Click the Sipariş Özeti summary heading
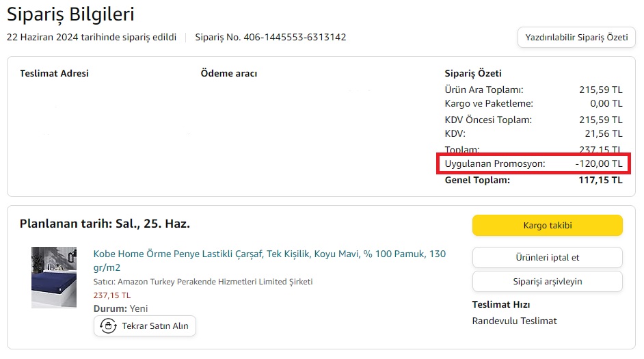Viewport: 644px width, 359px height. [x=473, y=73]
